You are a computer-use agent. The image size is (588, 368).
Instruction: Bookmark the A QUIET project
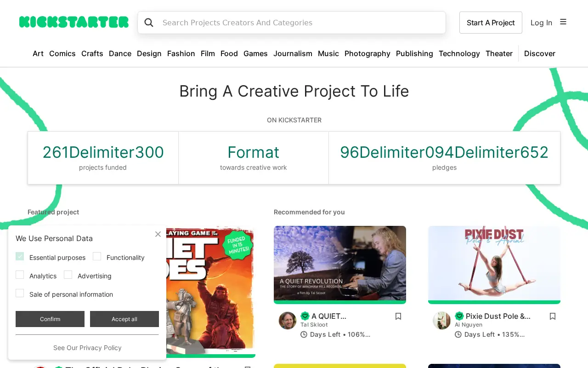tap(398, 316)
